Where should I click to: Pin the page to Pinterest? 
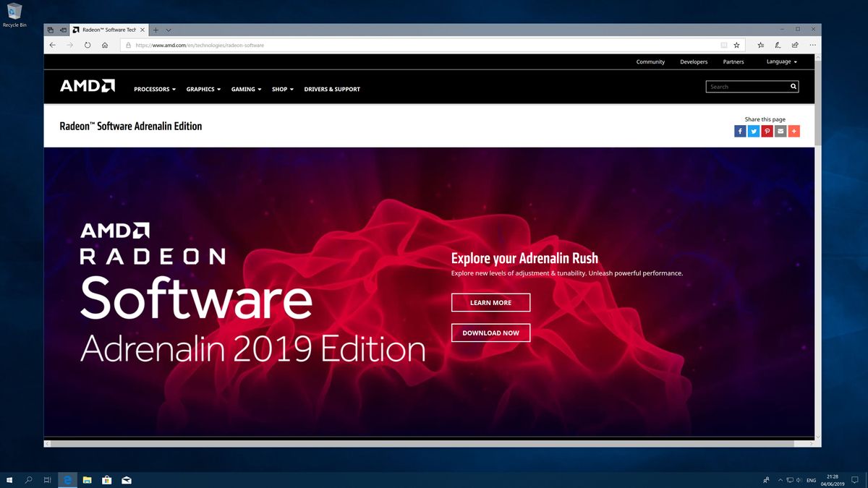point(767,131)
